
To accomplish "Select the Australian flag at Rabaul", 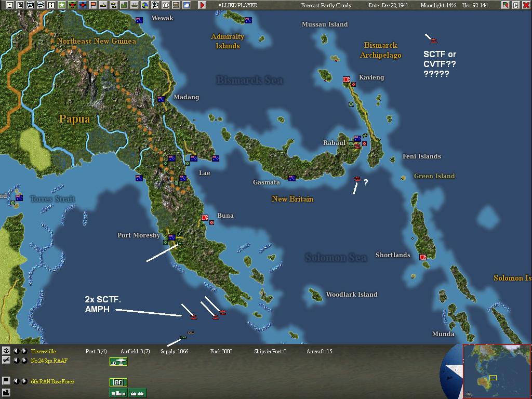I will (357, 138).
